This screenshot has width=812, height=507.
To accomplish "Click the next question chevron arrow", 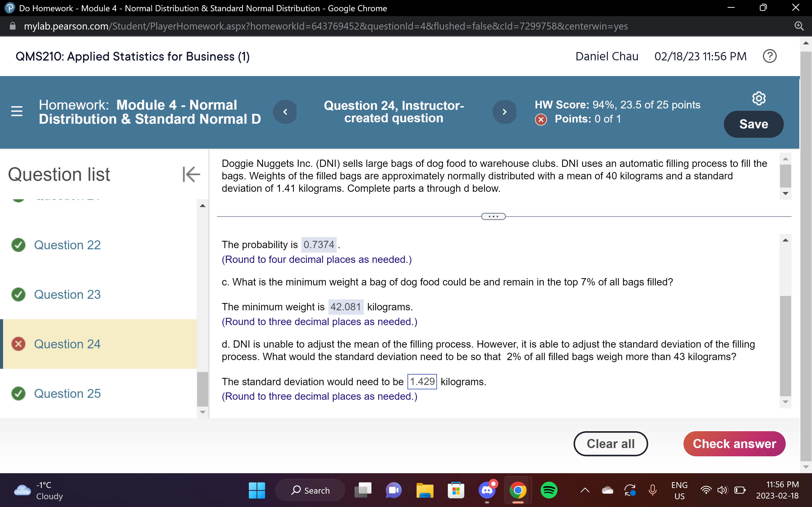I will coord(505,112).
